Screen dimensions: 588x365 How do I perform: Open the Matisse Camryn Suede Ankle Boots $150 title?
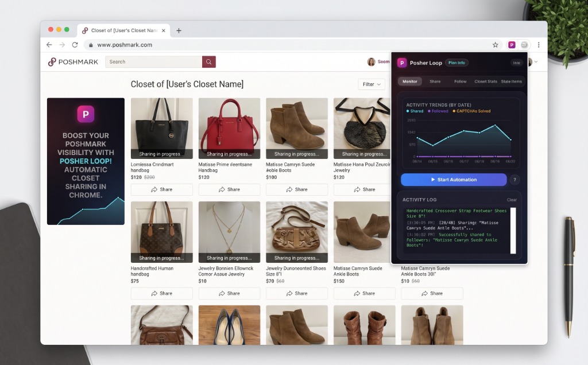(358, 271)
